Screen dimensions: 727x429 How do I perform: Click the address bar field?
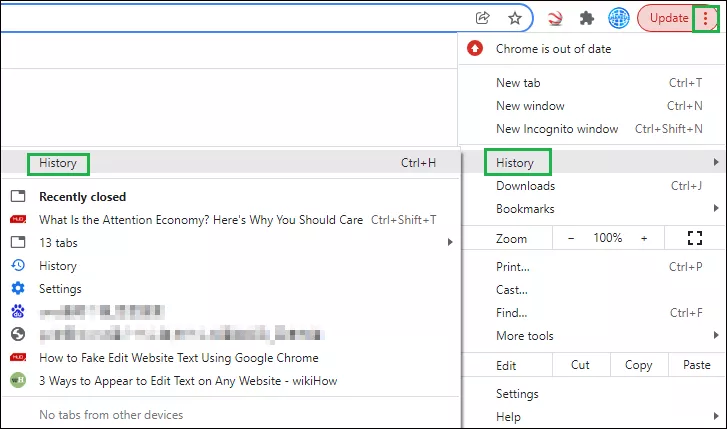[x=267, y=18]
